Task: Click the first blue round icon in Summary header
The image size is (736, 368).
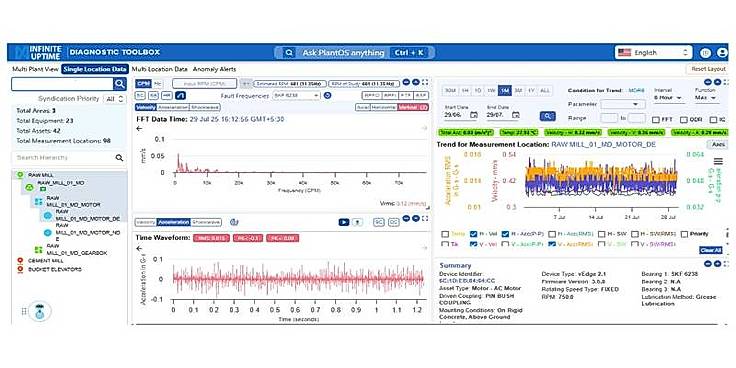Action: coord(708,264)
